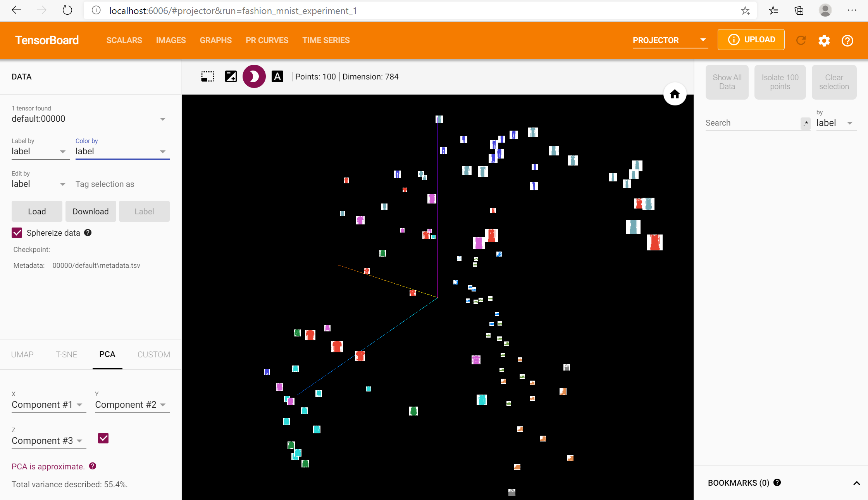The width and height of the screenshot is (868, 500).
Task: Uncheck the Sphereize data checkbox
Action: coord(17,233)
